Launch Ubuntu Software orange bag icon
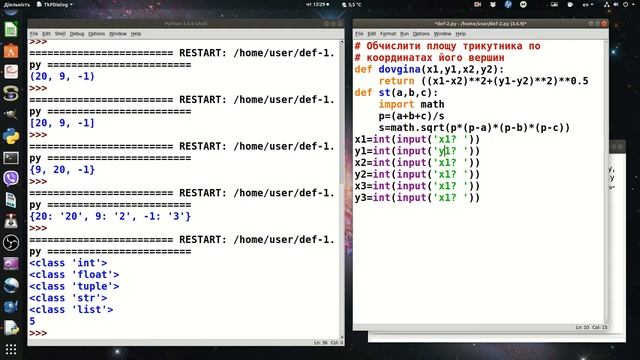640x360 pixels. click(x=11, y=51)
